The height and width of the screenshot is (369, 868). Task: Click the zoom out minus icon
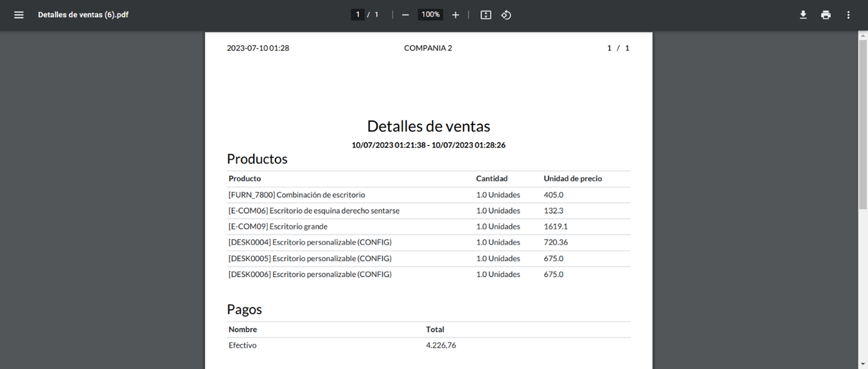pos(405,15)
